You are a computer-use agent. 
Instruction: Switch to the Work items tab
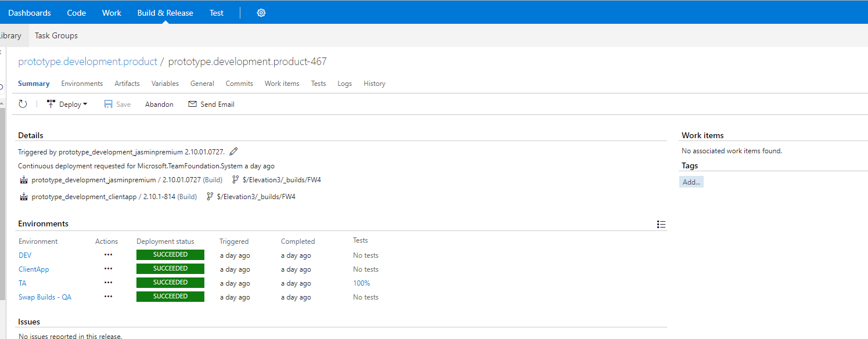coord(282,84)
